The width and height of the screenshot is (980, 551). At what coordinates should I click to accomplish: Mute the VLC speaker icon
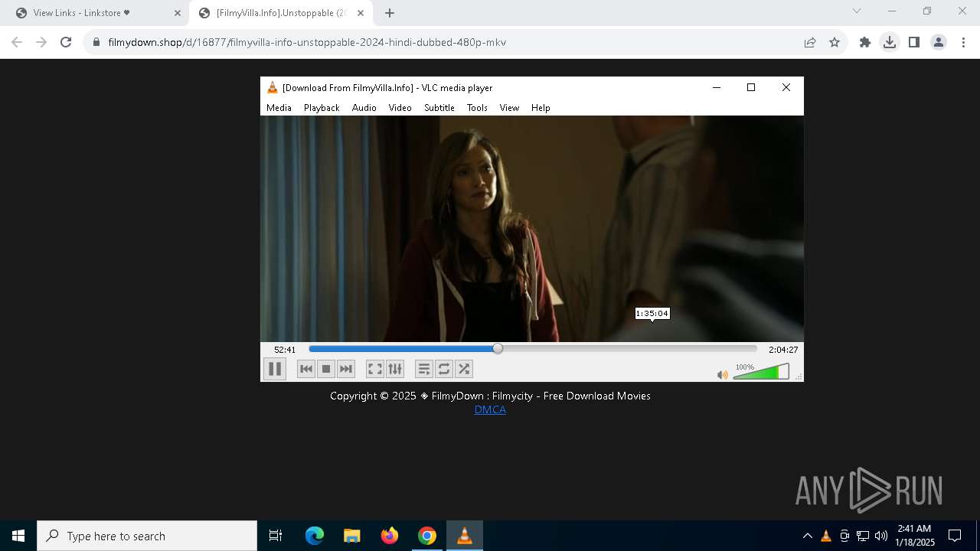[x=722, y=374]
